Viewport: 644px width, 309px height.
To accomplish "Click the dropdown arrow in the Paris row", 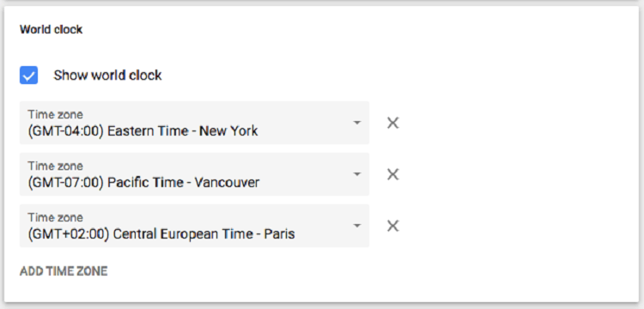I will click(357, 226).
